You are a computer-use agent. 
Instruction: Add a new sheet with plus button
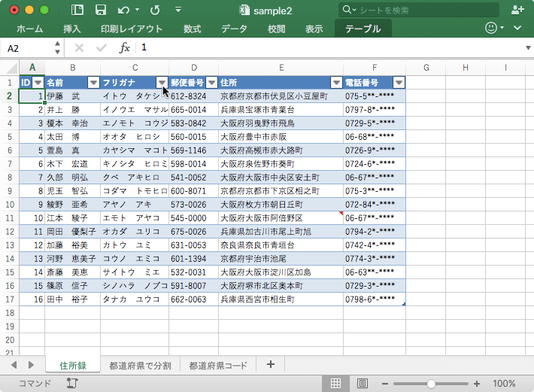[x=271, y=364]
